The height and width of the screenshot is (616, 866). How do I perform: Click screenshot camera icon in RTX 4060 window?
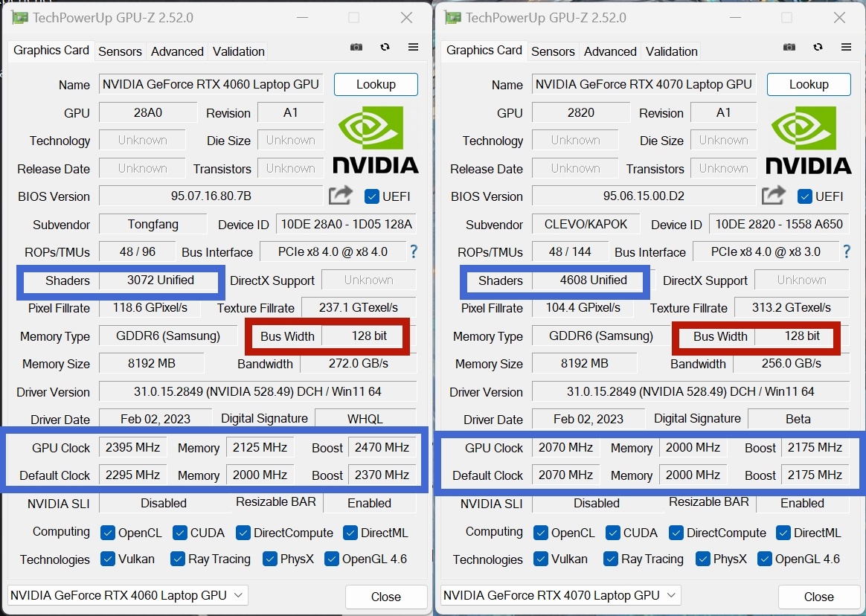(356, 47)
